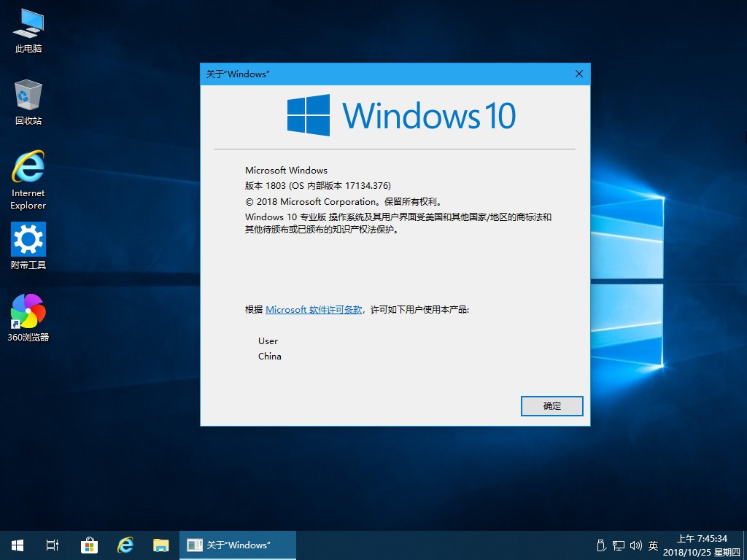Click the USB device tray icon
Screen dimensions: 747x560
pyautogui.click(x=601, y=545)
